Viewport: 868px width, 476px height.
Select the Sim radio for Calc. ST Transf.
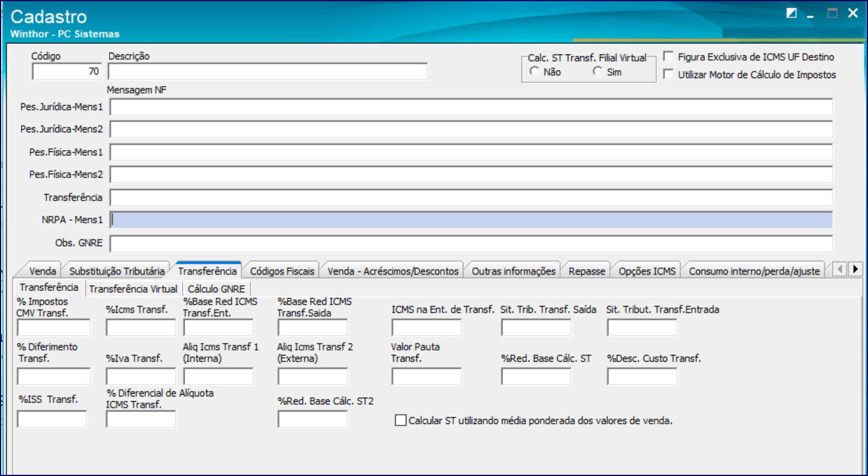pos(597,72)
